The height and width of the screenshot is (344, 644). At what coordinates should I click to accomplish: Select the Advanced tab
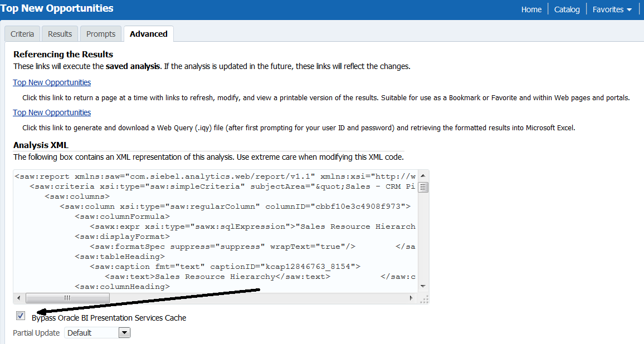point(149,34)
